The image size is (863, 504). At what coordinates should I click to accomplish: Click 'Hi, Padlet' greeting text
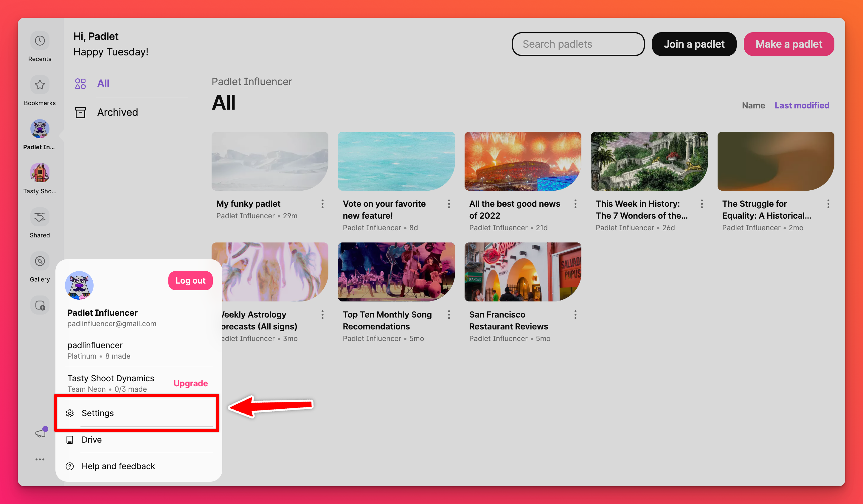(x=96, y=36)
